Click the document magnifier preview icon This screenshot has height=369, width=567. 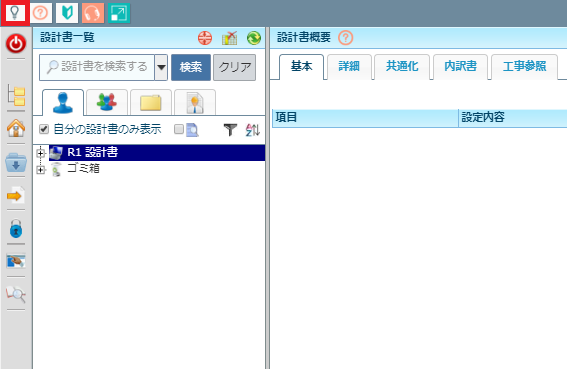click(192, 130)
